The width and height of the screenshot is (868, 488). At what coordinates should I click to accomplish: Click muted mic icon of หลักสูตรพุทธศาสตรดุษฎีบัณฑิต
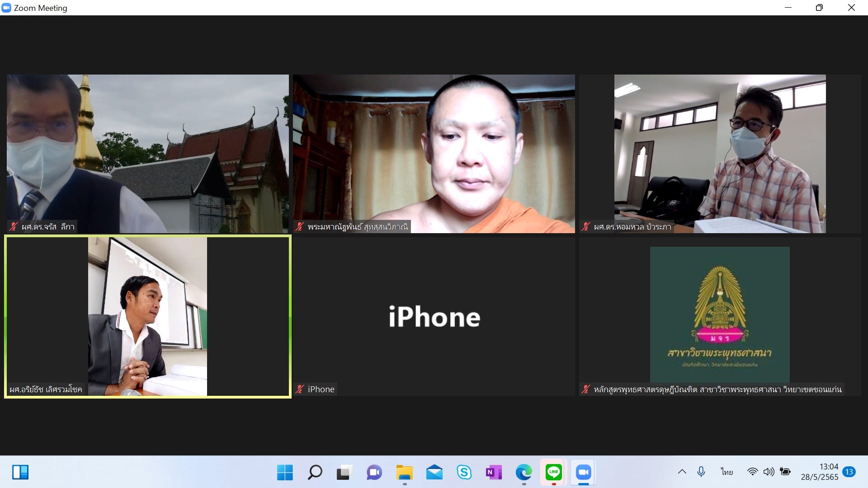586,389
